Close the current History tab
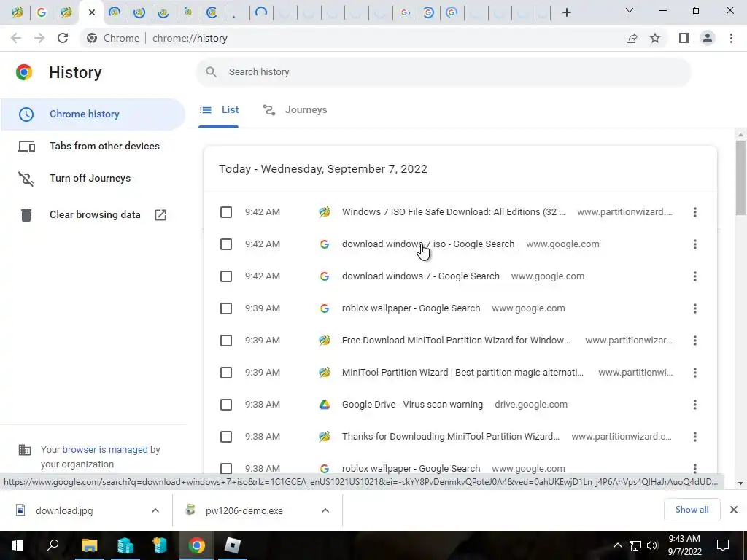 click(x=91, y=12)
